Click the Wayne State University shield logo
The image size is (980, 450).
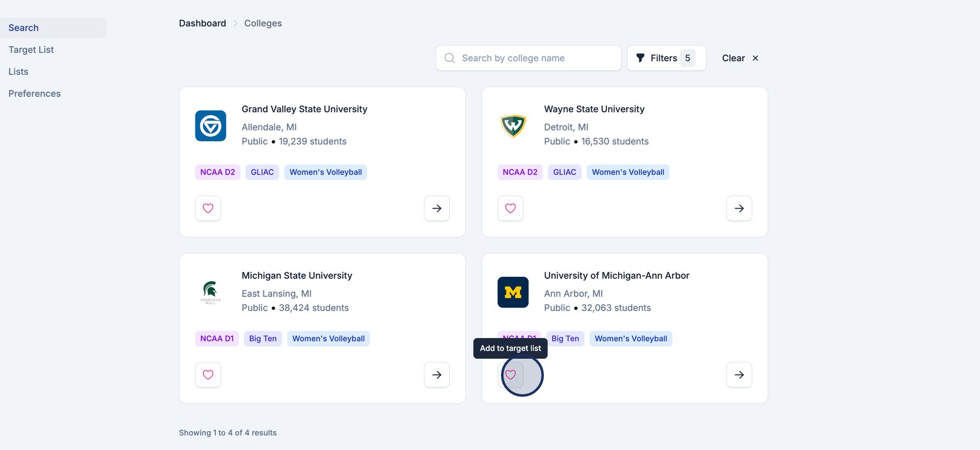(x=513, y=126)
